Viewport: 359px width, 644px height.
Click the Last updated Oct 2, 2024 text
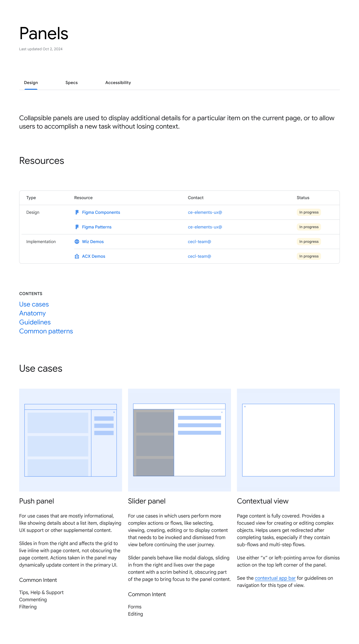click(x=41, y=49)
